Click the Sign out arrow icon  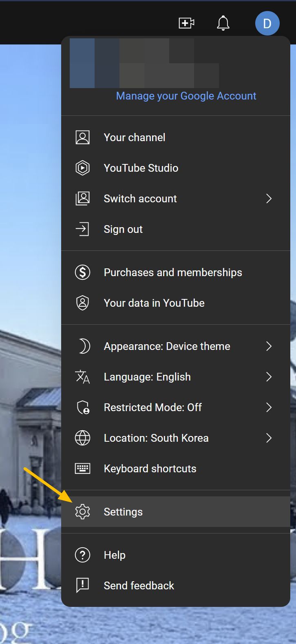coord(82,229)
